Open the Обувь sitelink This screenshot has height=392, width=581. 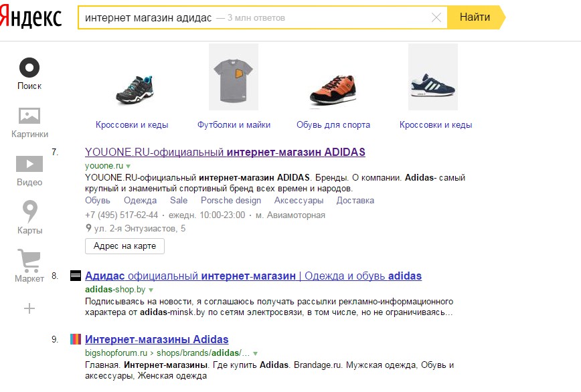pyautogui.click(x=98, y=200)
